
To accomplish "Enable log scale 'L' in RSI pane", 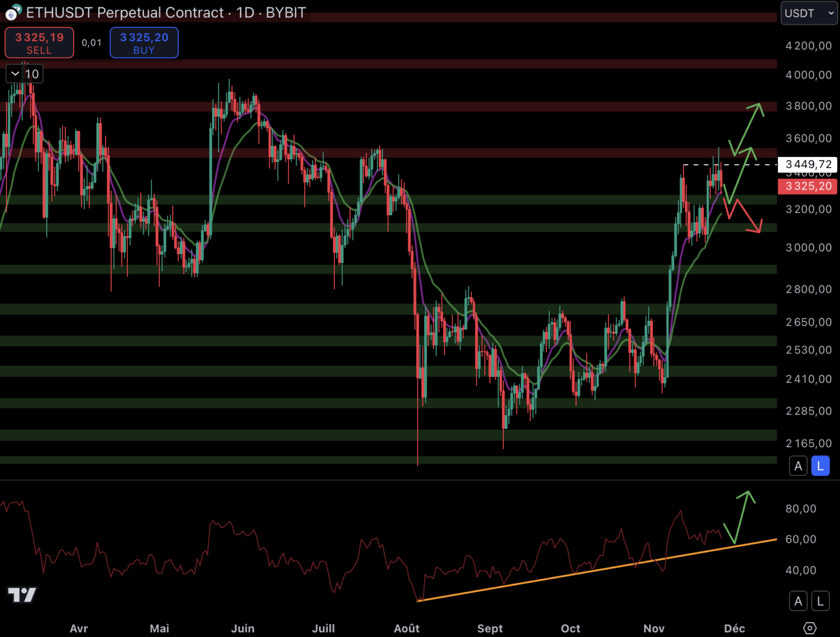I will tap(820, 601).
